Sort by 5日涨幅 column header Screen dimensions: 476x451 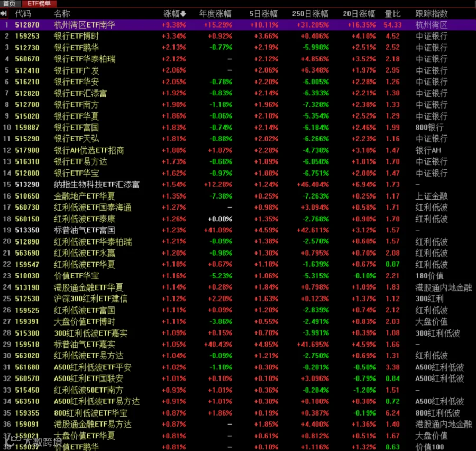[x=263, y=14]
